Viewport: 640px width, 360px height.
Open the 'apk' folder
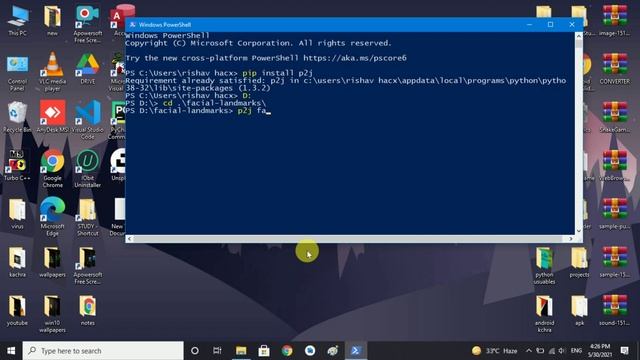[580, 311]
